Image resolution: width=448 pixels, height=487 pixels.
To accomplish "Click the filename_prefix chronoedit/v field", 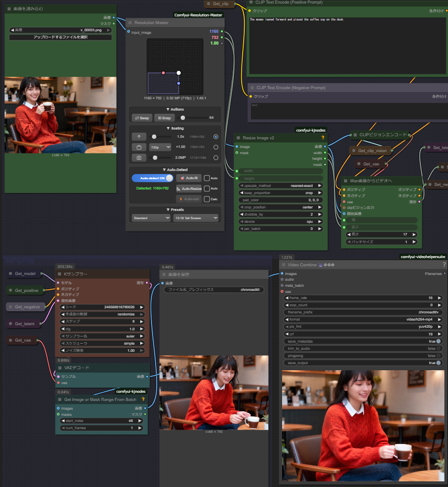I will (x=363, y=312).
